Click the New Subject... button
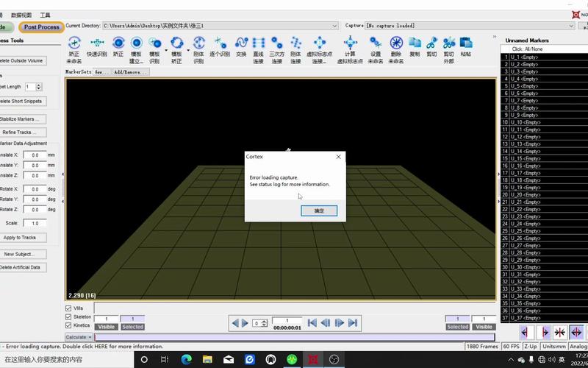The image size is (588, 368). point(23,254)
